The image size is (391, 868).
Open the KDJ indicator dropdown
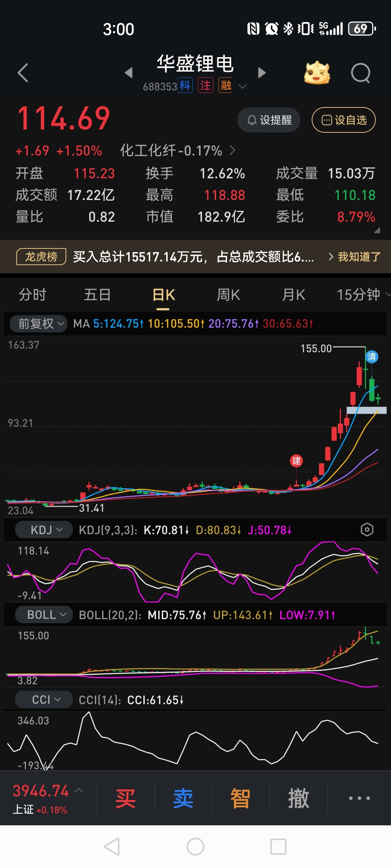point(44,530)
